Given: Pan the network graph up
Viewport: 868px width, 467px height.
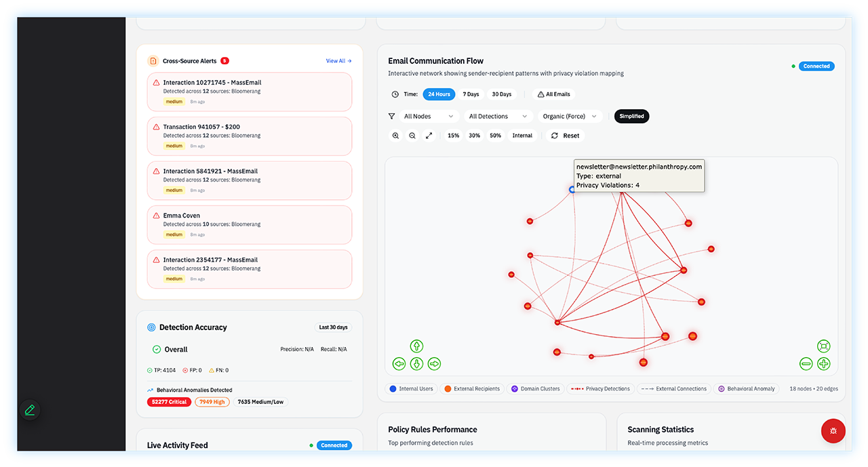Looking at the screenshot, I should [416, 346].
